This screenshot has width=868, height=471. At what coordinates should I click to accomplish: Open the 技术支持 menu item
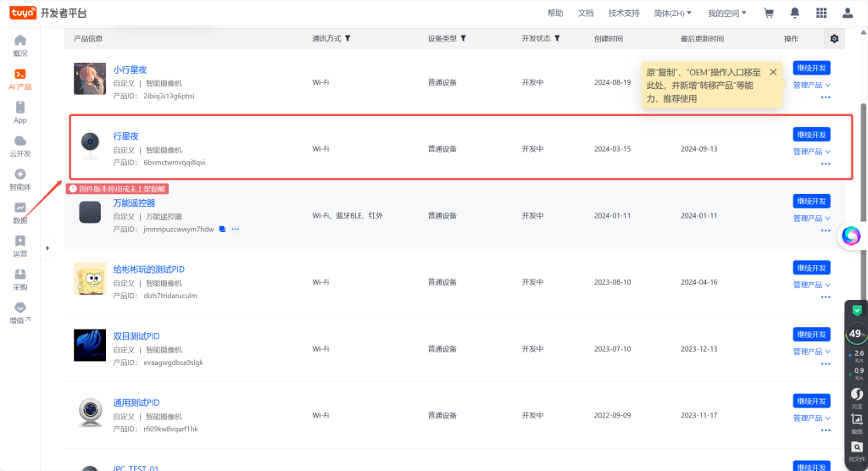coord(623,13)
